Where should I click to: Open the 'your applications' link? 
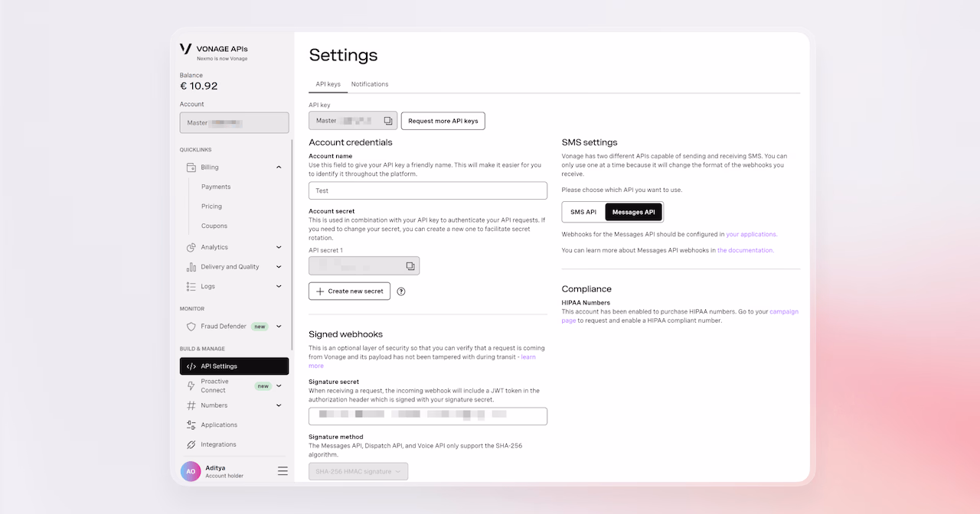752,234
